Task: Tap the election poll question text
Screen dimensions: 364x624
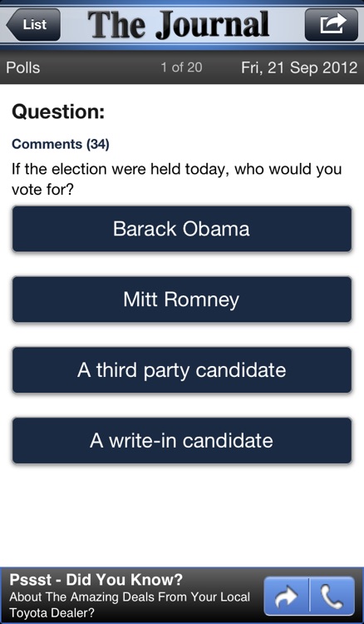Action: pos(177,179)
